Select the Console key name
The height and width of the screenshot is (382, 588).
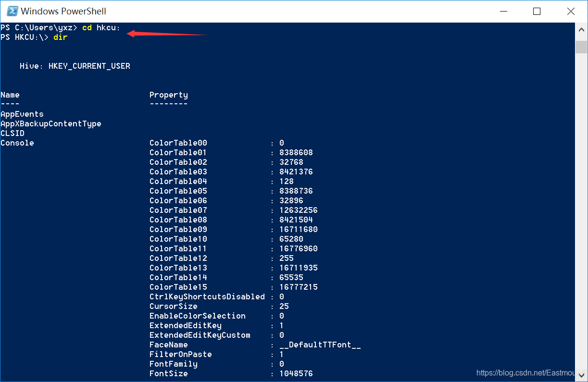pos(17,143)
